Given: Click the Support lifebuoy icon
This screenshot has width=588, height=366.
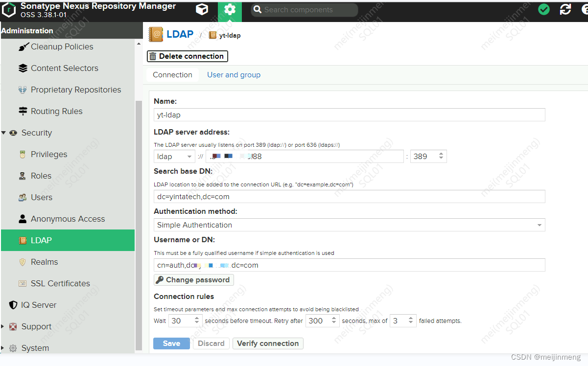Looking at the screenshot, I should [x=13, y=327].
